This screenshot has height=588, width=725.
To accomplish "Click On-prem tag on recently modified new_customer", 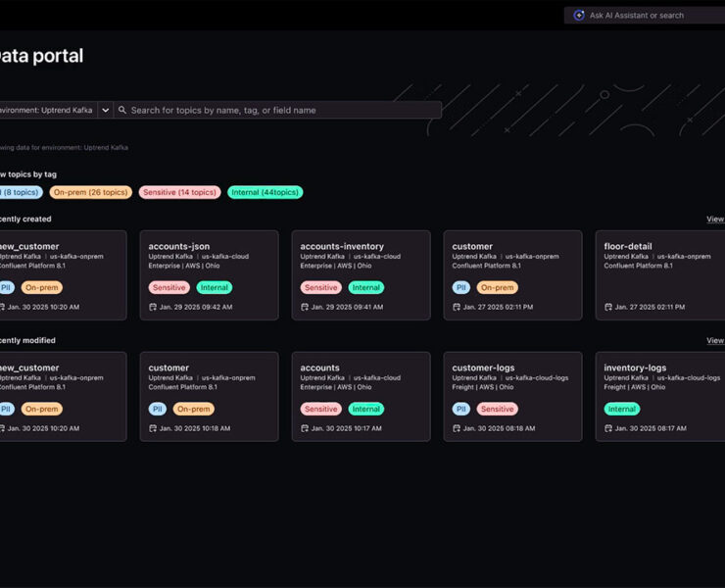I will tap(41, 409).
